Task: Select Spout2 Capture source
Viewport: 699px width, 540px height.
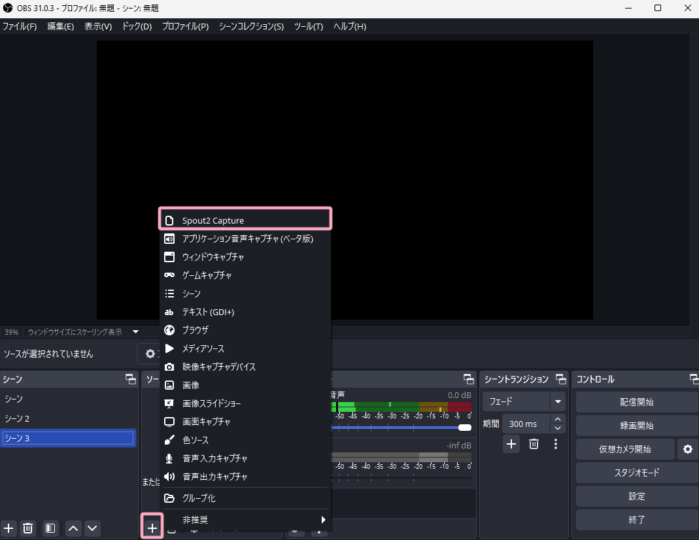Action: pos(245,220)
